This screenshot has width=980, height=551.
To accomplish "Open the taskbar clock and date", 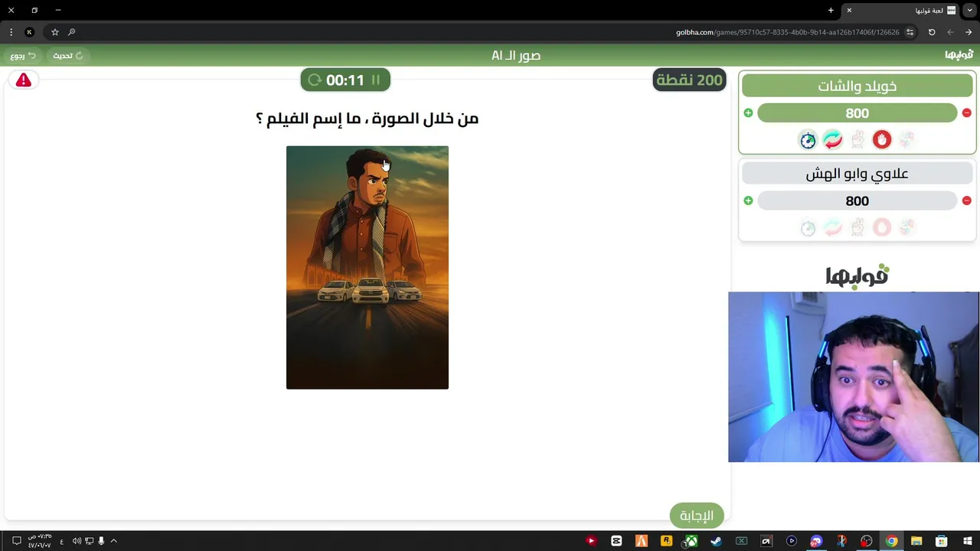I will [40, 541].
